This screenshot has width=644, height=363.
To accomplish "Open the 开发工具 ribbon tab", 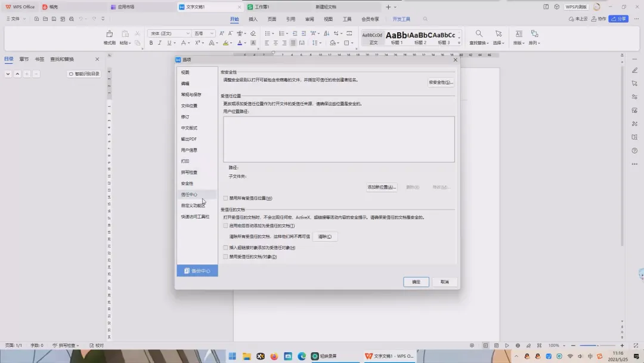I will tap(401, 19).
